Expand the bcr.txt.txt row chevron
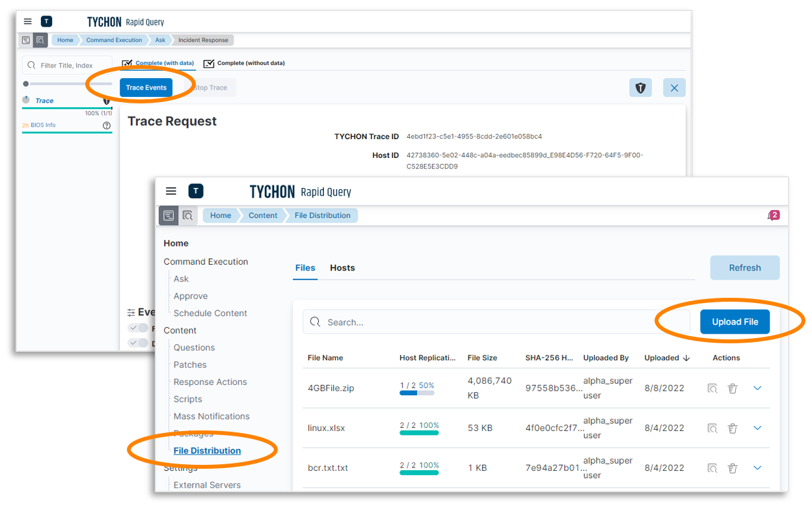812x513 pixels. [x=757, y=467]
